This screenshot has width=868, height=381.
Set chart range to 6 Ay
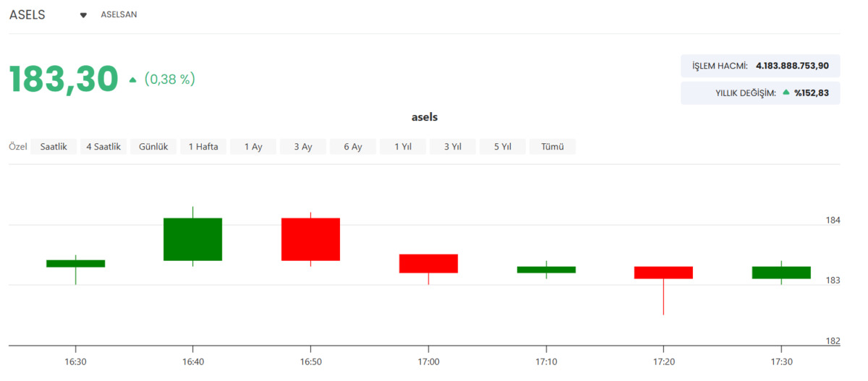pos(353,147)
